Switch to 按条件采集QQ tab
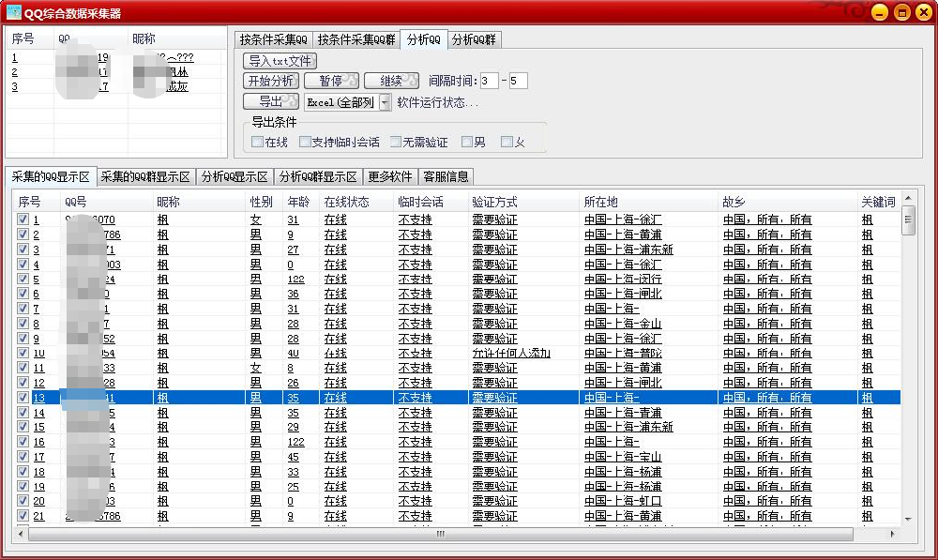Viewport: 938px width, 560px height. [273, 39]
